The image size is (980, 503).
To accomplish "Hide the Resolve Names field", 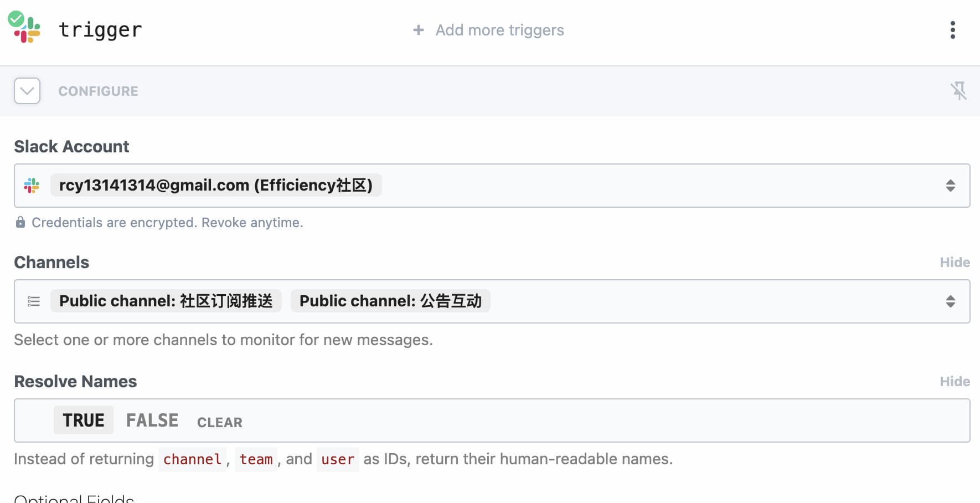I will [955, 382].
